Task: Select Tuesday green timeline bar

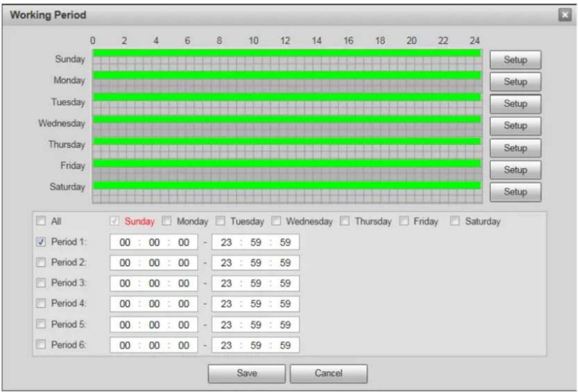Action: click(287, 97)
